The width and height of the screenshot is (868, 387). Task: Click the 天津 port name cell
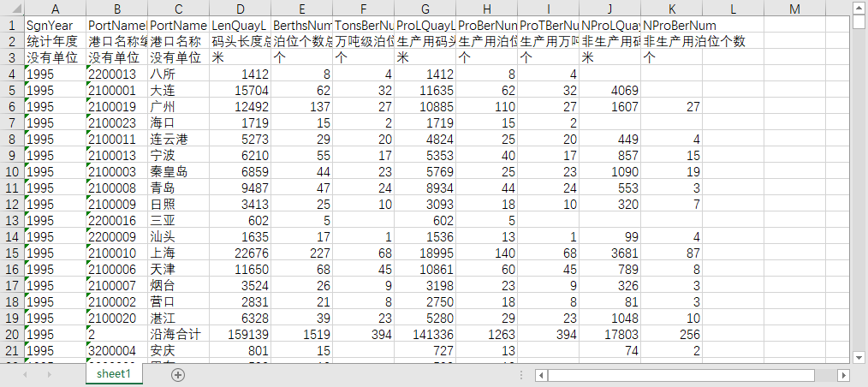point(179,269)
